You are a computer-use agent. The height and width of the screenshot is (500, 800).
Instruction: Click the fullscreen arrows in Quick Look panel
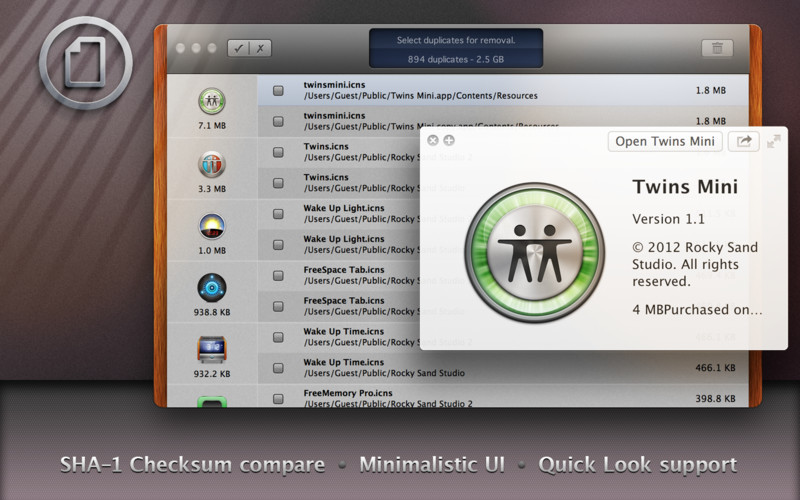[773, 141]
